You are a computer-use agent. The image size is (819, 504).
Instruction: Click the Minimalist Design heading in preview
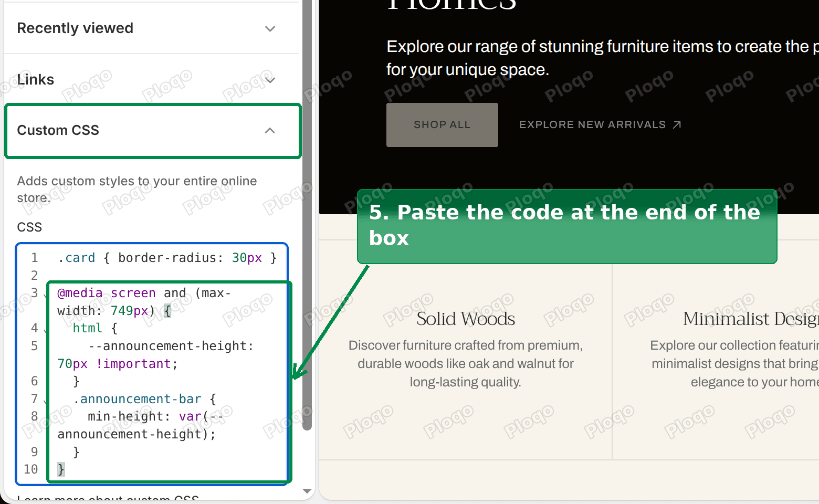[751, 319]
